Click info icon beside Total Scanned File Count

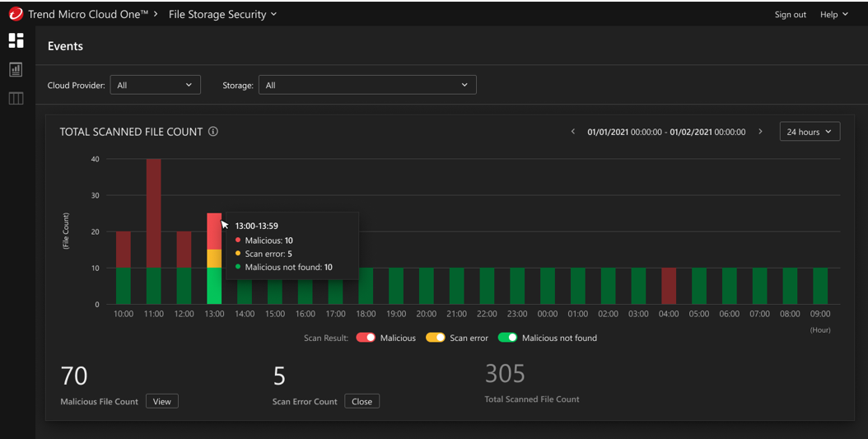pyautogui.click(x=213, y=132)
